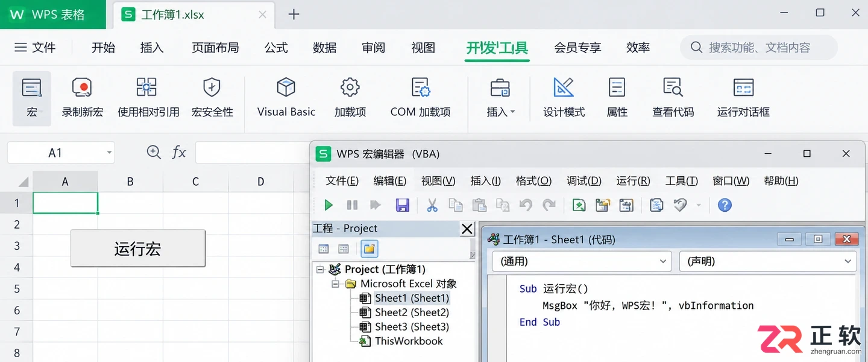Toggle Folders view in Project pane
This screenshot has height=362, width=868.
point(370,249)
